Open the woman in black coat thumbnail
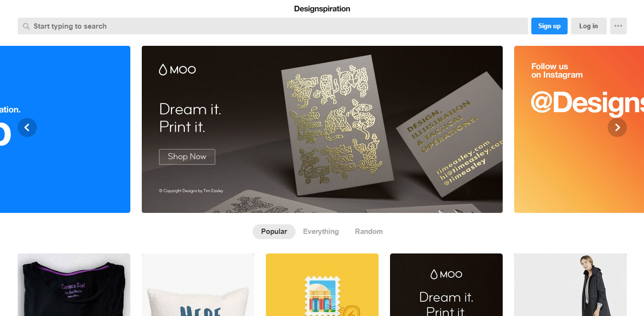This screenshot has width=644, height=316. pyautogui.click(x=570, y=284)
